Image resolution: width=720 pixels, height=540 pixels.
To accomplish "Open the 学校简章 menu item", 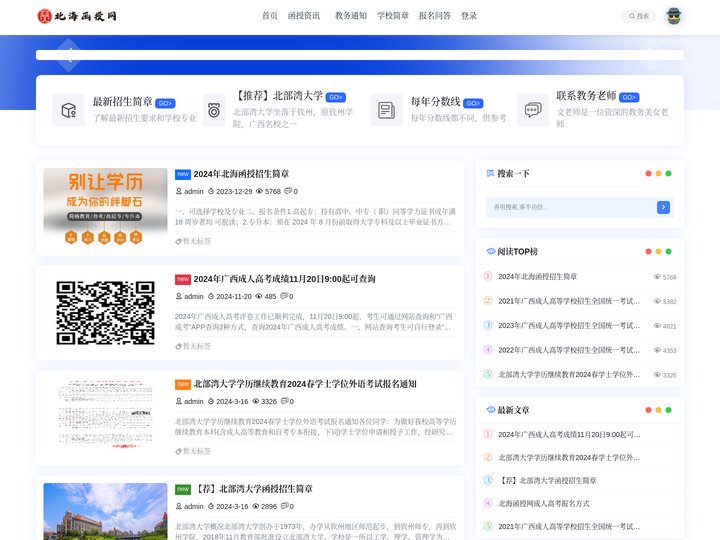I will (x=393, y=16).
